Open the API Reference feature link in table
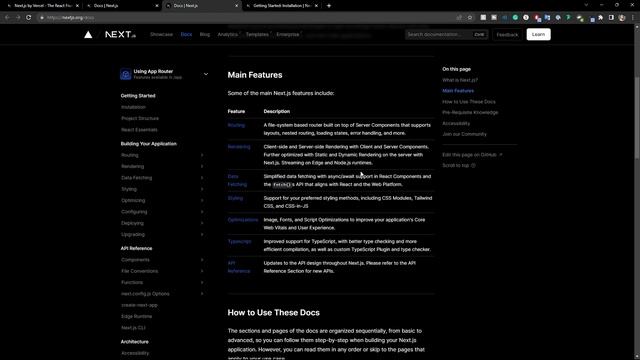 [239, 267]
